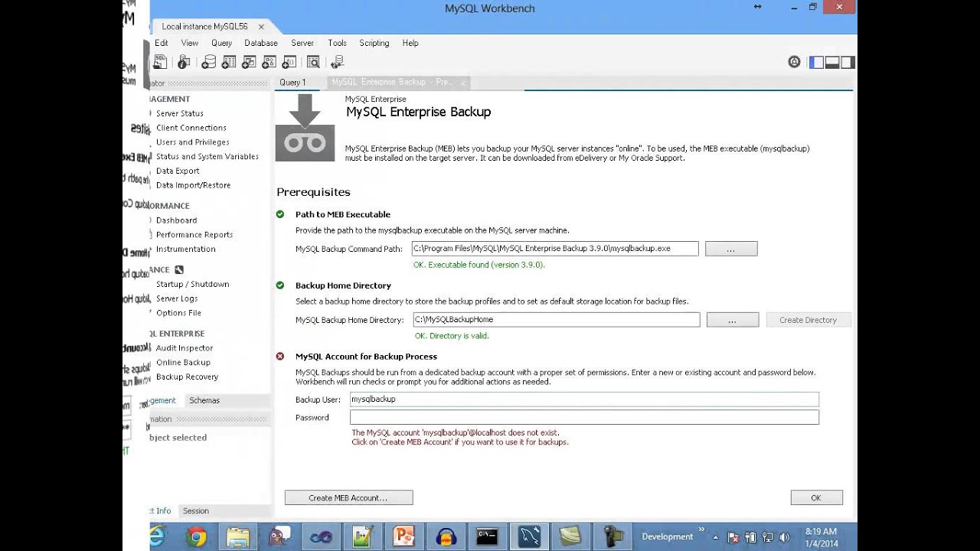The image size is (980, 551).
Task: Open the Help menu
Action: pos(410,43)
